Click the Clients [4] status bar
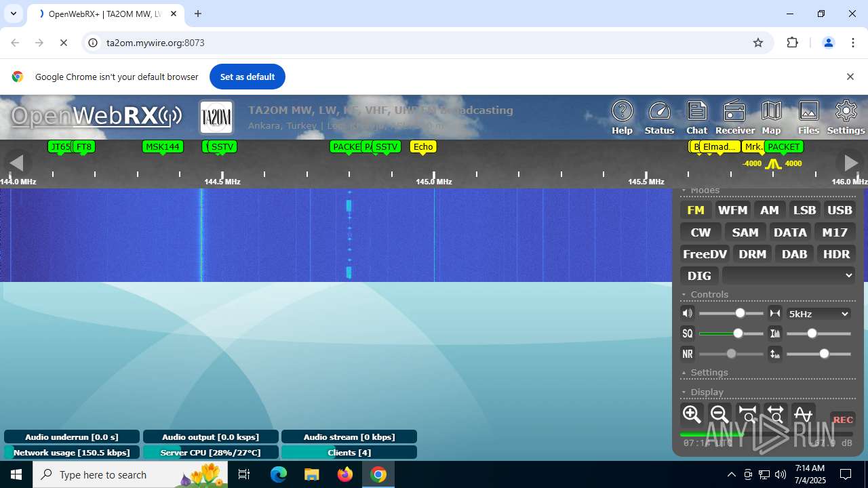Screen dimensions: 868x488 [x=349, y=452]
